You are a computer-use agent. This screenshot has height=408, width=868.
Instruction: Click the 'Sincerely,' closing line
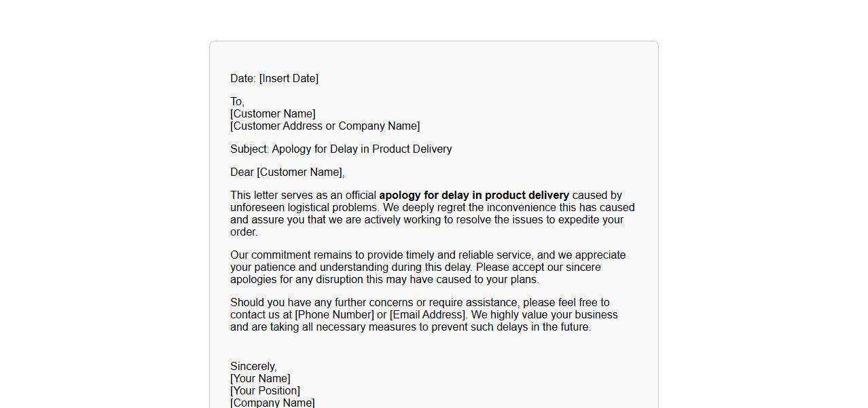pyautogui.click(x=253, y=367)
